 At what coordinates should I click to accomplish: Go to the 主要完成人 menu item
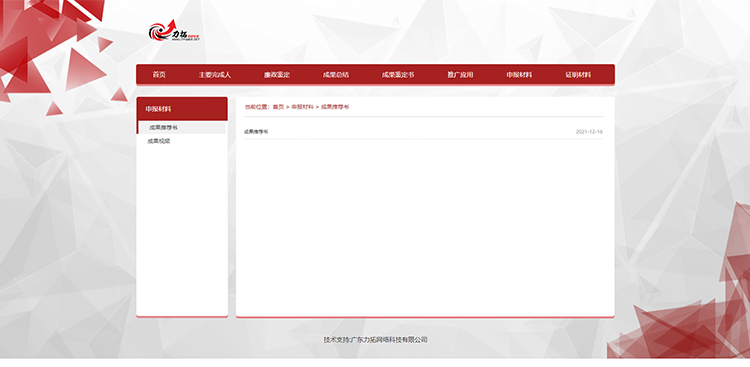(215, 75)
